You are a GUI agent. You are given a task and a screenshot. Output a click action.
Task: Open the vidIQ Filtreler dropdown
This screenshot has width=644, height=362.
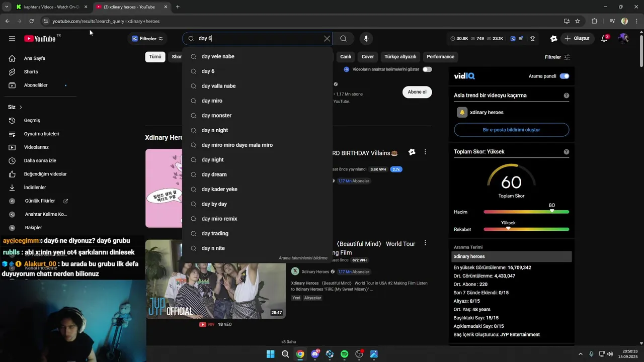[x=147, y=39]
